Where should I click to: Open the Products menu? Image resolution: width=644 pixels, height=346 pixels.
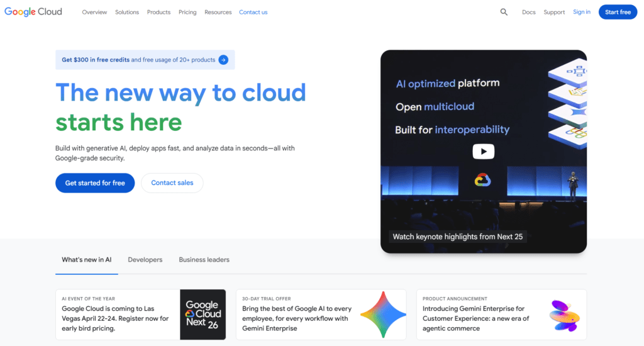point(158,13)
